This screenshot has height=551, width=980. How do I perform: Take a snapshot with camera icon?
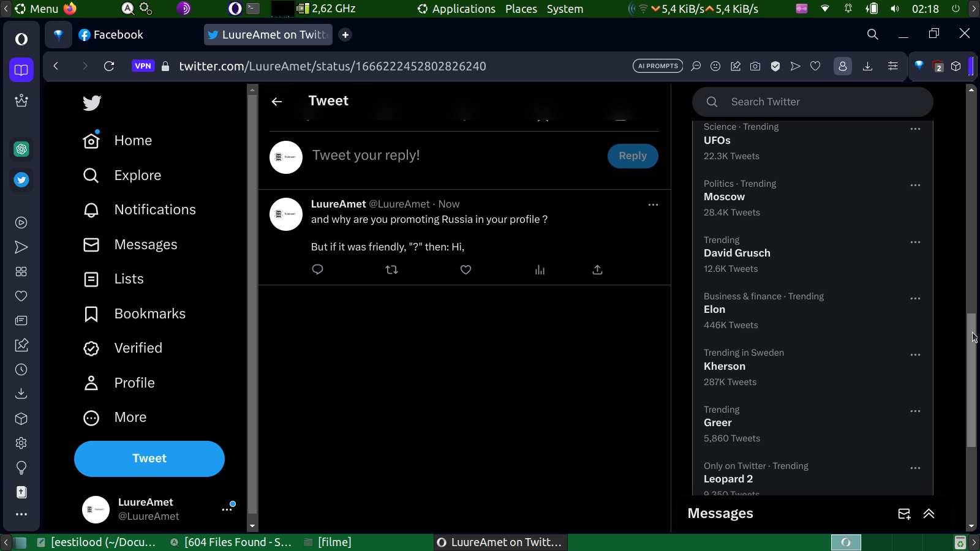755,66
